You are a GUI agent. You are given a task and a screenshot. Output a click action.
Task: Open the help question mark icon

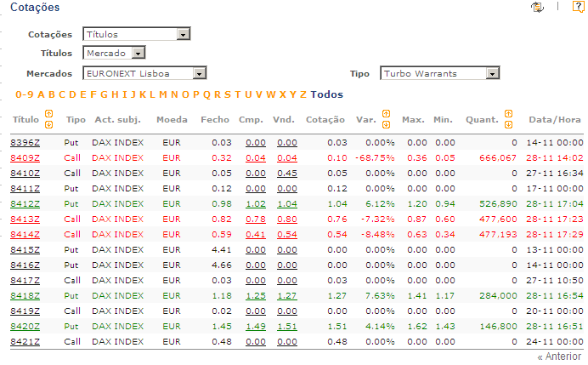[578, 7]
